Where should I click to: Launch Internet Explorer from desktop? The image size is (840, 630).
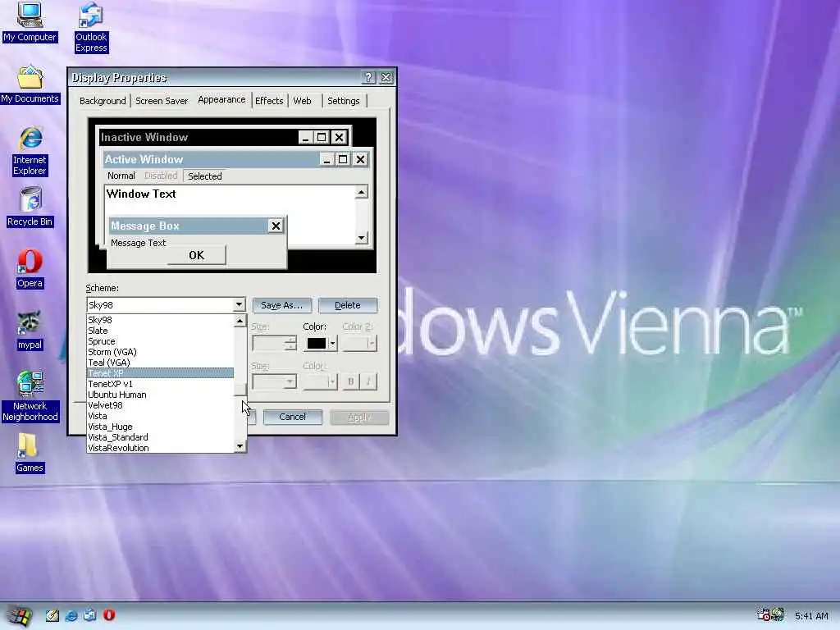pos(30,152)
